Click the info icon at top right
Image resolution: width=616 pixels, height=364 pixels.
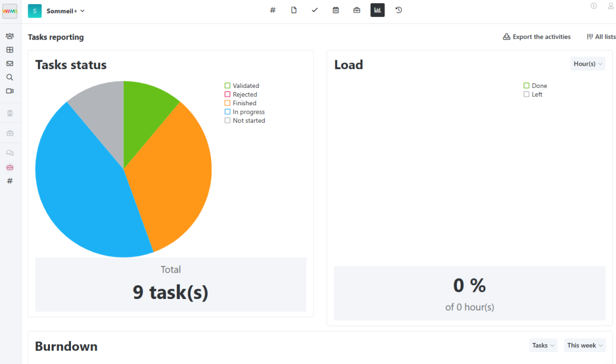tap(594, 6)
